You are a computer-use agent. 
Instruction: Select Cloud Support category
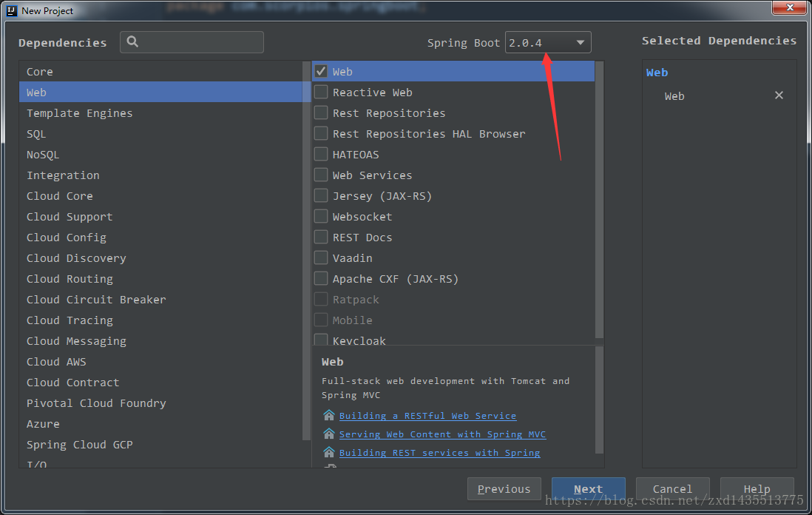161,217
